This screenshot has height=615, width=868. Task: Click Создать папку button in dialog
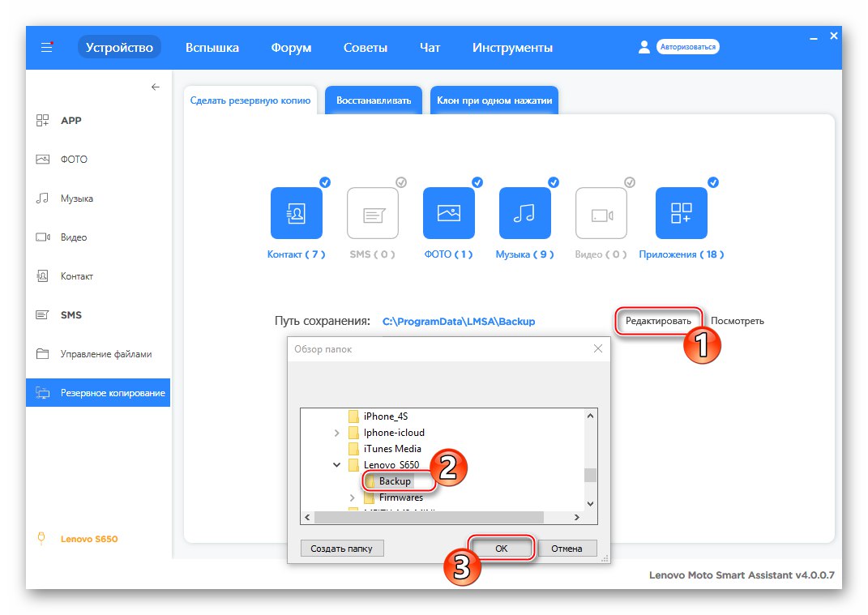(341, 549)
